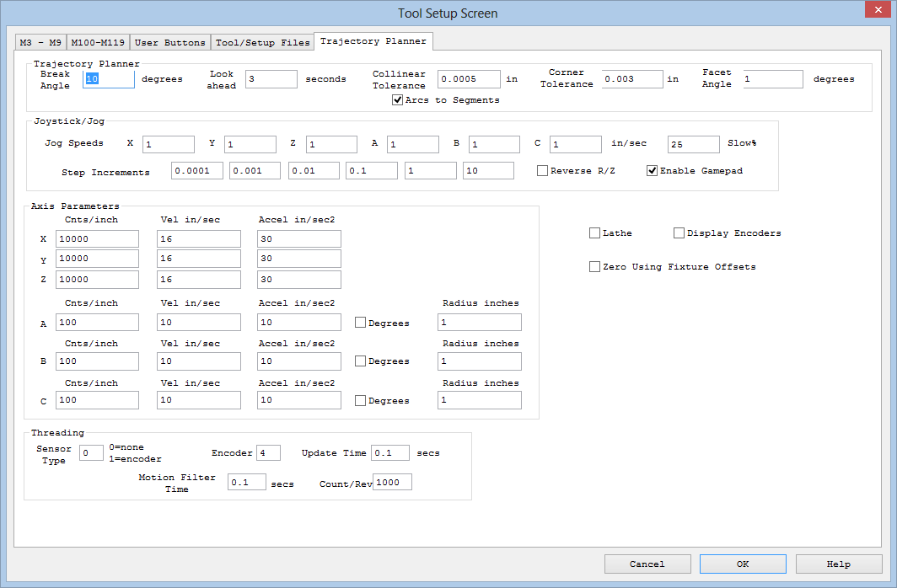897x588 pixels.
Task: Check Zero Using Fixture Offsets
Action: point(594,266)
